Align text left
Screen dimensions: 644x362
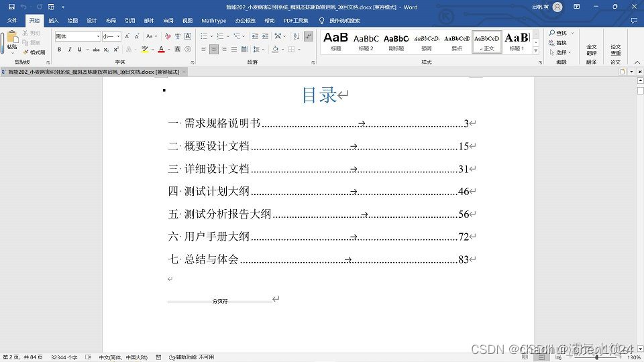pyautogui.click(x=204, y=49)
